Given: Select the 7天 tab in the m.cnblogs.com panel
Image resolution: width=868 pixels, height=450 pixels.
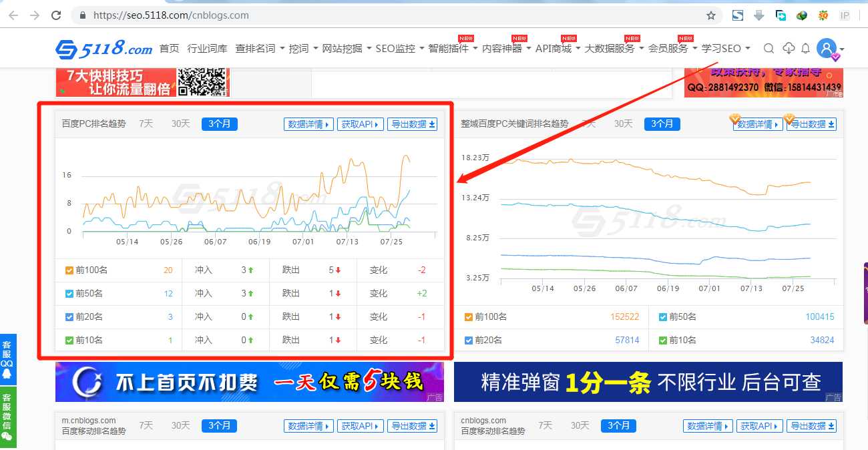Looking at the screenshot, I should click(x=146, y=425).
